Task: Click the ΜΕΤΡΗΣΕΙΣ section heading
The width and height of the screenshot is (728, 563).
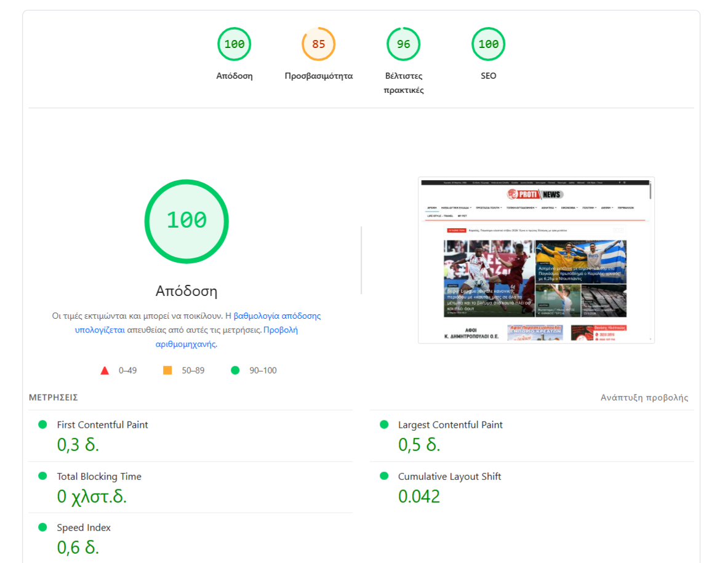Action: click(x=54, y=397)
